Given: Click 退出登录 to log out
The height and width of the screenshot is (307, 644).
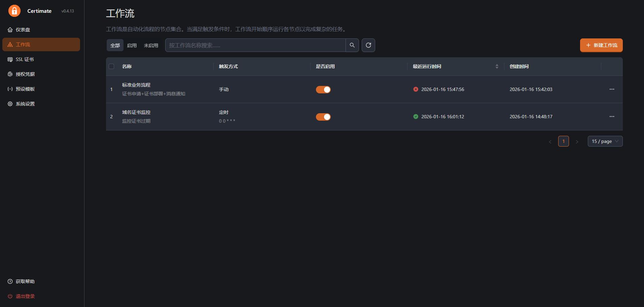Looking at the screenshot, I should tap(41, 296).
